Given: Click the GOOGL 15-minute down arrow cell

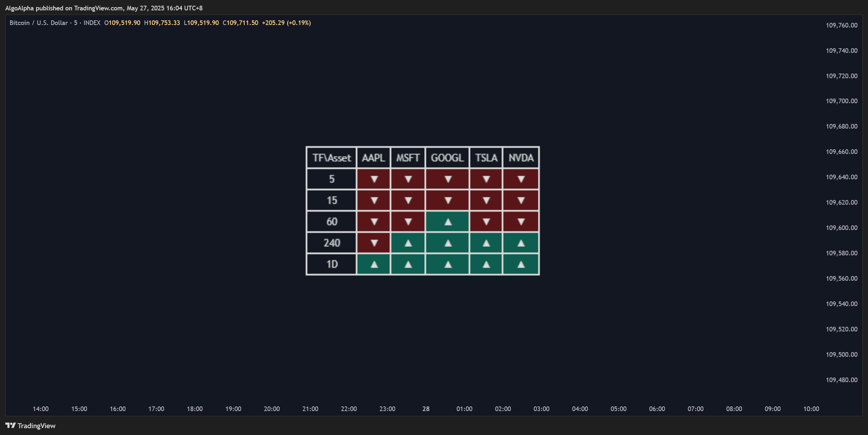Looking at the screenshot, I should coord(447,200).
